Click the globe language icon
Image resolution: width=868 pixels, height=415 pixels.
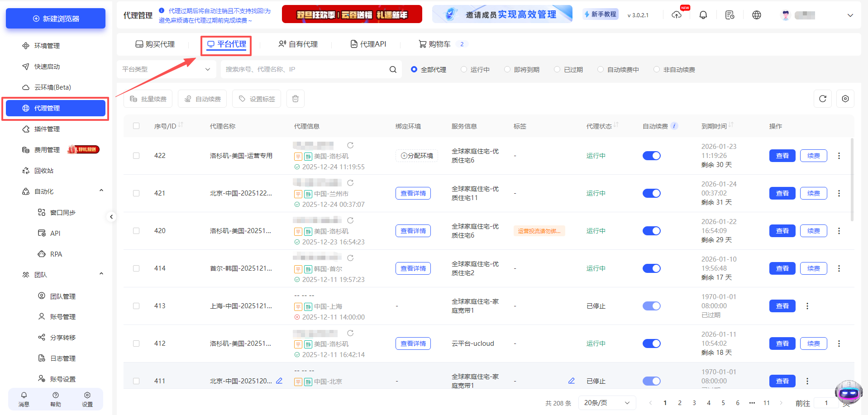pos(757,14)
